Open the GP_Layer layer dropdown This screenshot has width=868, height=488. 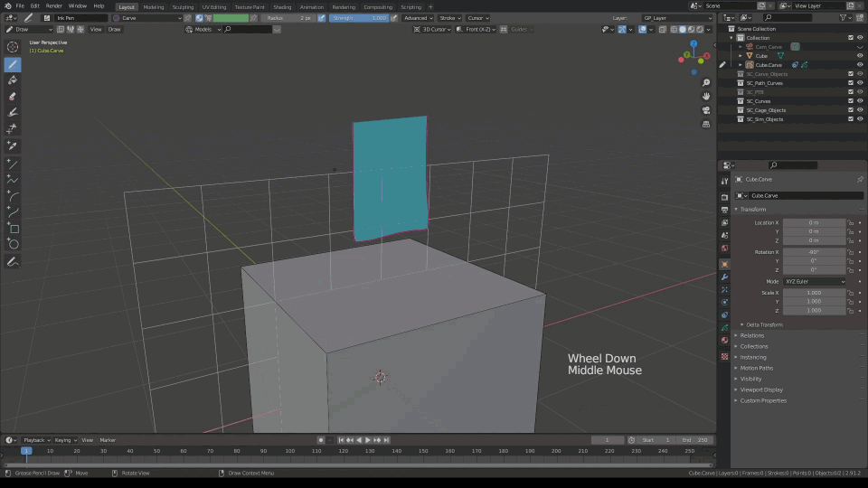coord(676,18)
